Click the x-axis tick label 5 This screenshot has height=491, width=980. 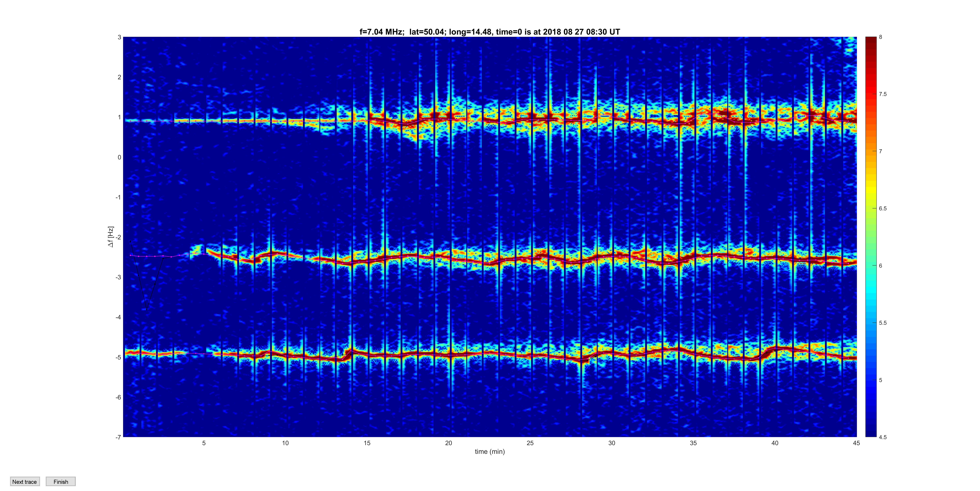point(204,443)
